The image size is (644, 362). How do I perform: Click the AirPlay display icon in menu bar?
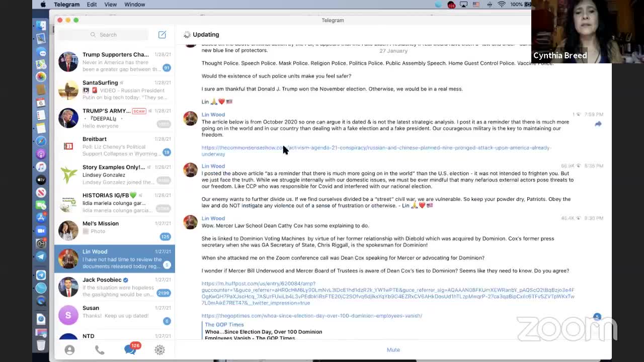(463, 5)
